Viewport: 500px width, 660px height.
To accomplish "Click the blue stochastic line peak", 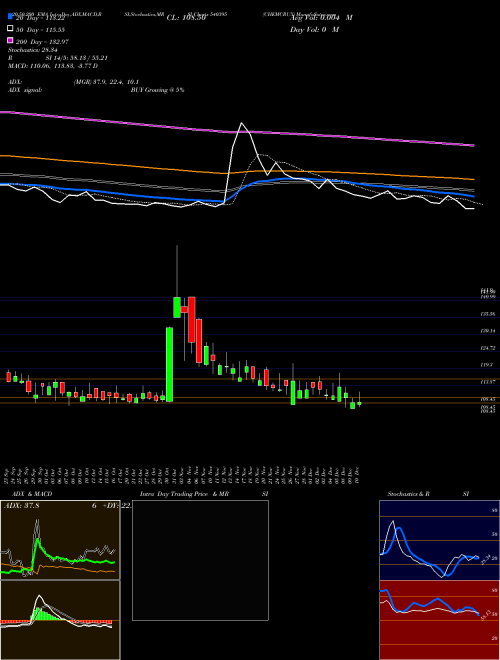I will 399,529.
